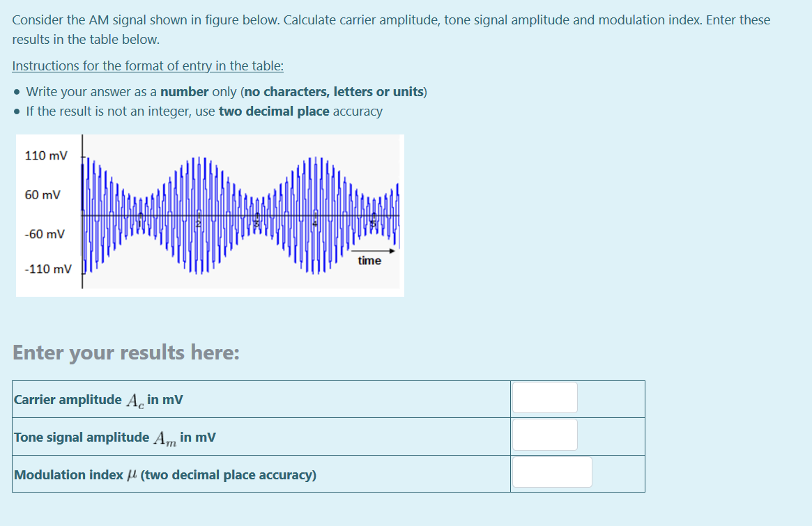
Task: Click the time axis label
Action: [x=369, y=261]
